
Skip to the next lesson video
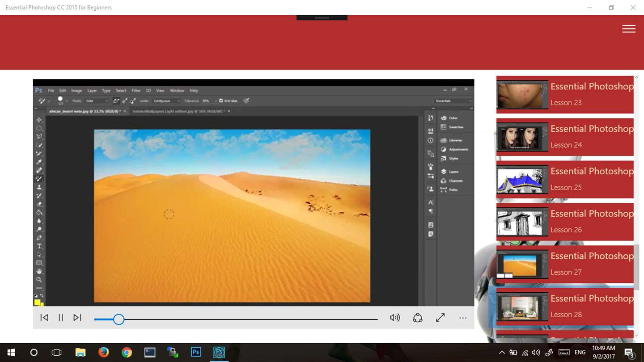coord(77,318)
